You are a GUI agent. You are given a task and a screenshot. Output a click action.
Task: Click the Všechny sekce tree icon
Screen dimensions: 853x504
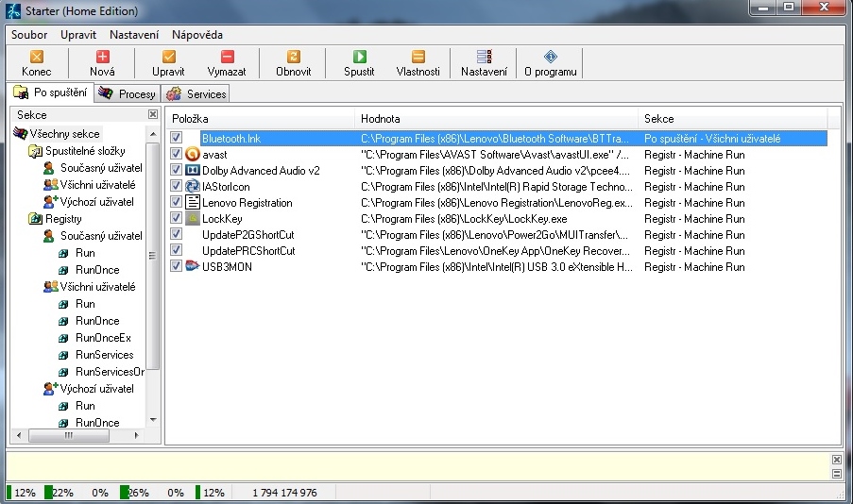coord(20,134)
